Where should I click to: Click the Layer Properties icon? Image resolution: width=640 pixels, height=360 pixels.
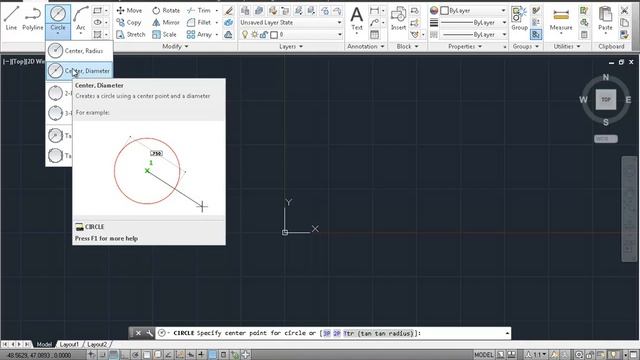point(245,11)
